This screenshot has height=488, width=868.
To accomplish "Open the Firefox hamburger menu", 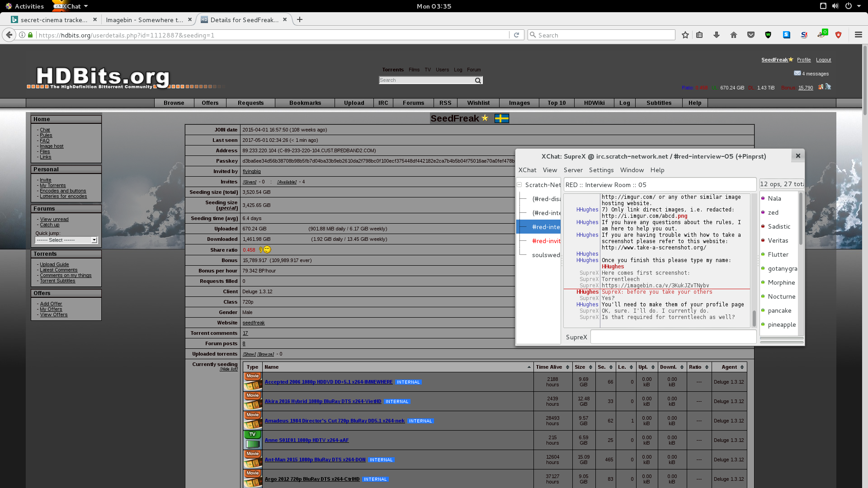I will [x=859, y=35].
